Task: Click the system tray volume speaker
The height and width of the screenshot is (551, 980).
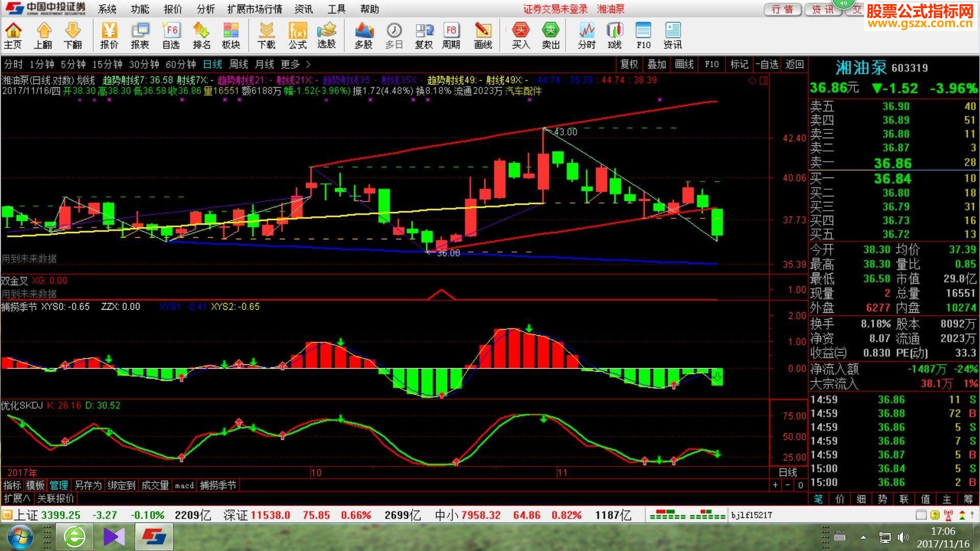Action: click(903, 537)
